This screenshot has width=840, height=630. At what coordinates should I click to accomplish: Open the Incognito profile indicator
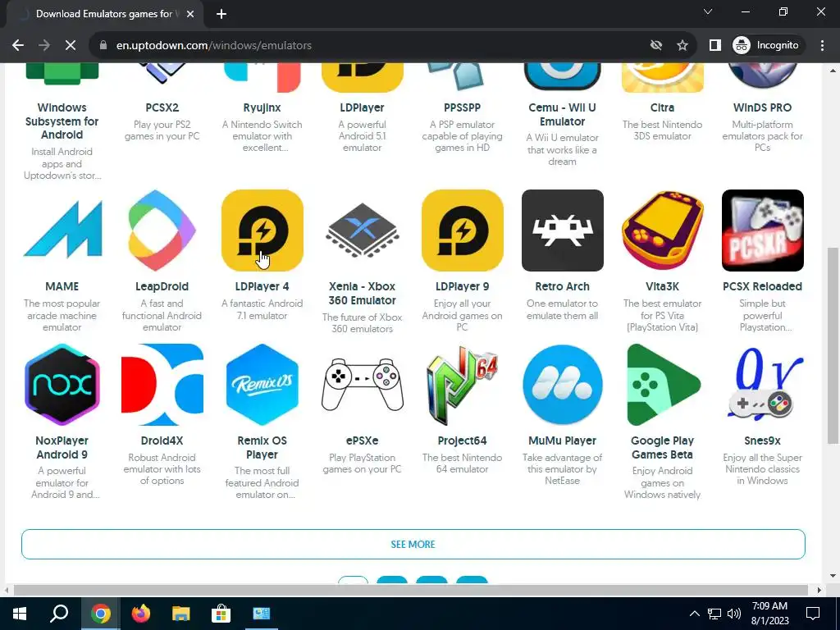(x=766, y=46)
